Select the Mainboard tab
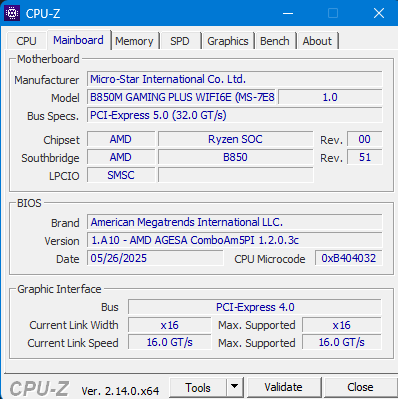This screenshot has height=399, width=398. tap(78, 40)
